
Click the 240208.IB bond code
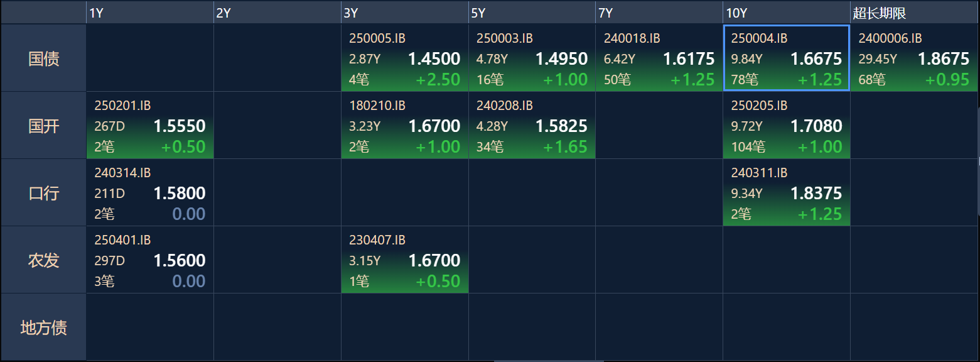click(505, 106)
